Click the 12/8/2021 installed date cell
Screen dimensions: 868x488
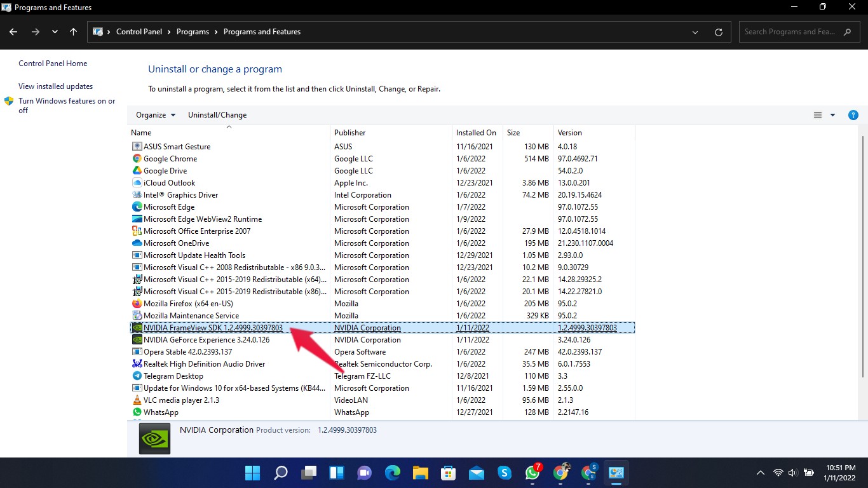pos(473,376)
